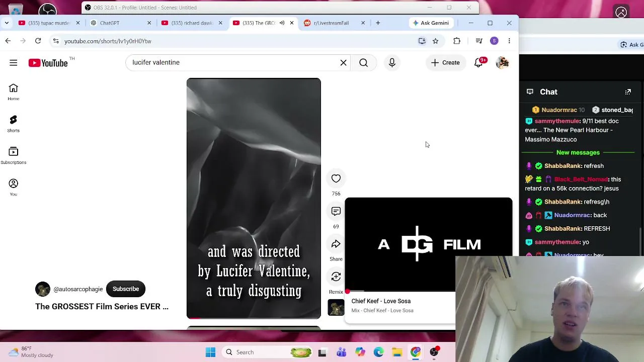Open the You section in sidebar
The height and width of the screenshot is (362, 644).
(14, 188)
